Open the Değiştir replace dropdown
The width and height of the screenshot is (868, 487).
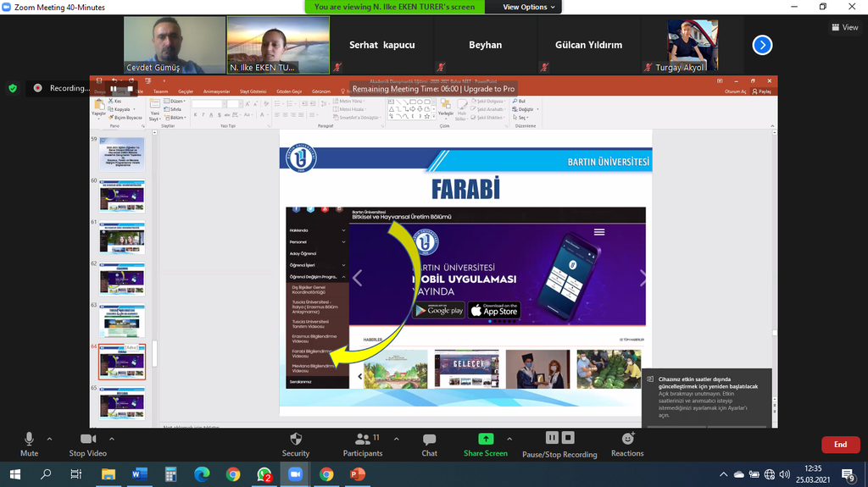tap(526, 109)
